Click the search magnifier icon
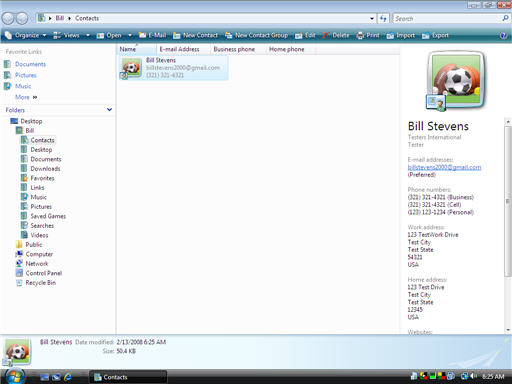Image resolution: width=512 pixels, height=384 pixels. (x=505, y=18)
